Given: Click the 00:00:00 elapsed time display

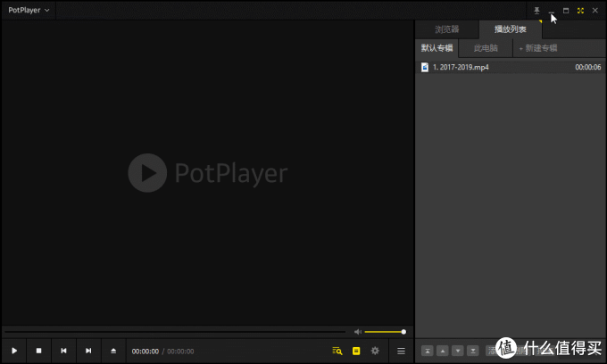Looking at the screenshot, I should tap(146, 352).
